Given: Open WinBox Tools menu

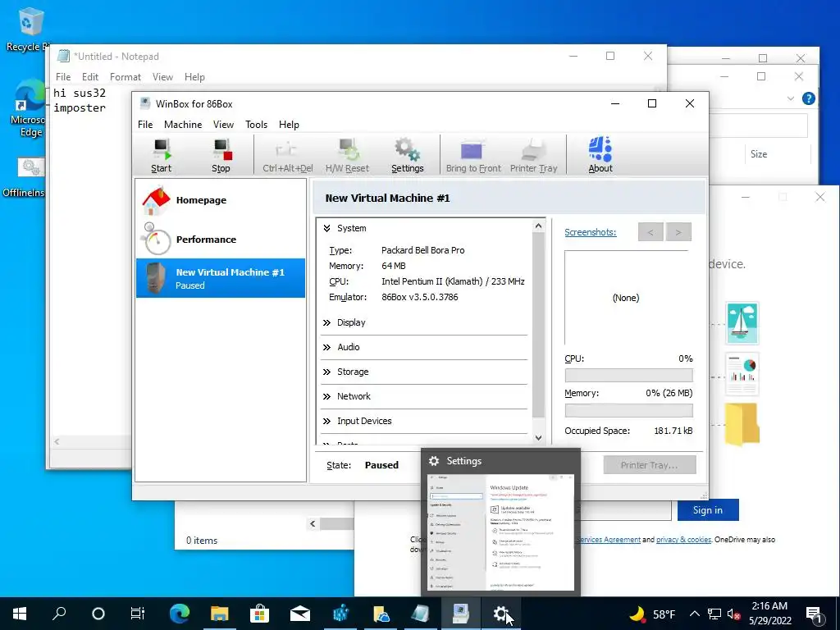Looking at the screenshot, I should click(256, 125).
